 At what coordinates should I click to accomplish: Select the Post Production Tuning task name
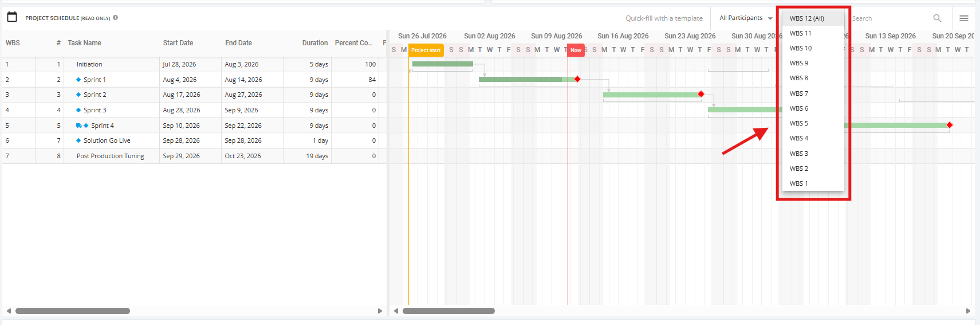tap(111, 156)
